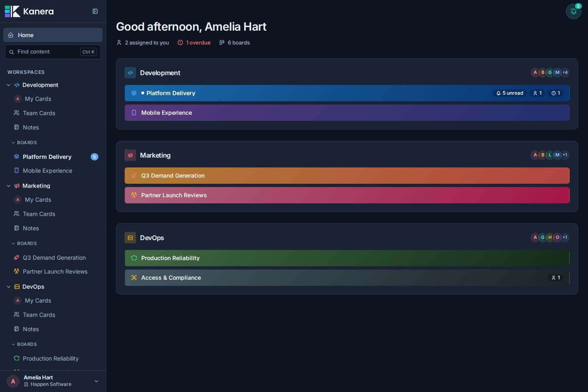The image size is (588, 392).
Task: Click the search magnifier icon in Find content
Action: [x=11, y=52]
